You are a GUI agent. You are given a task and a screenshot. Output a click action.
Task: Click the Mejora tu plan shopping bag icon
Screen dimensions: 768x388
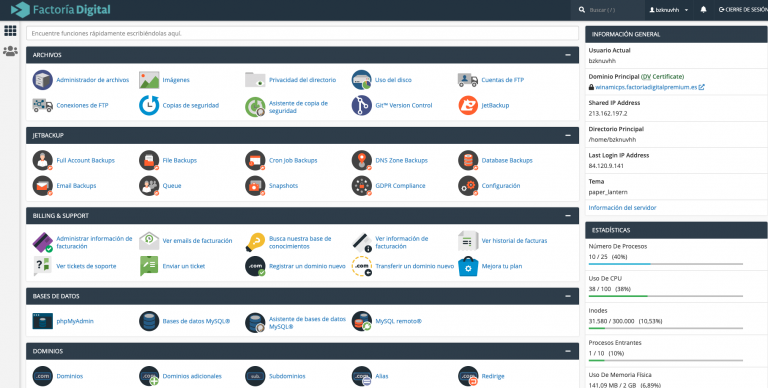click(468, 266)
